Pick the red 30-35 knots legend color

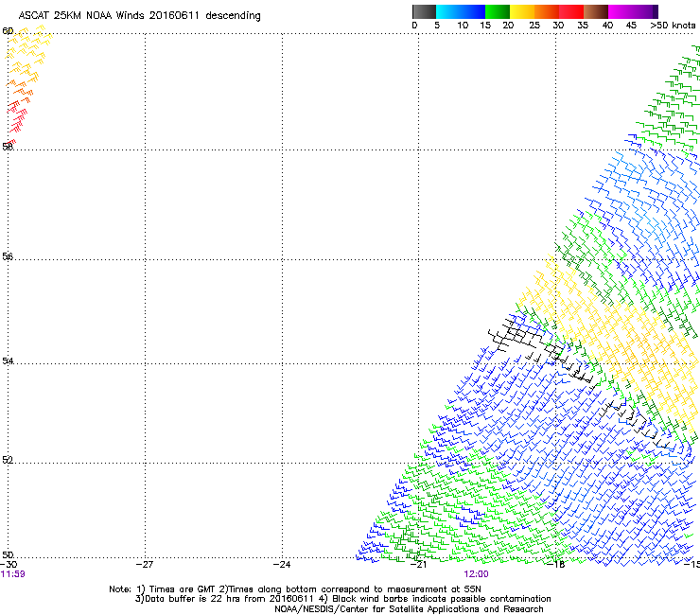coord(571,11)
